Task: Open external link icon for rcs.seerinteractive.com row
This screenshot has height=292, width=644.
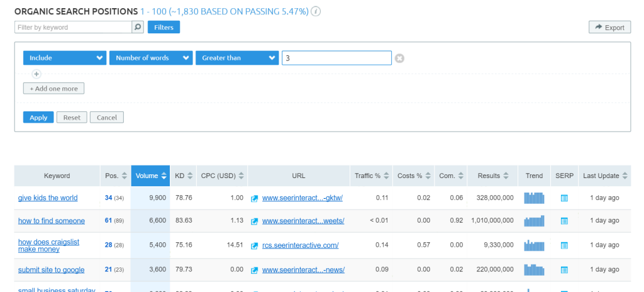Action: [255, 245]
